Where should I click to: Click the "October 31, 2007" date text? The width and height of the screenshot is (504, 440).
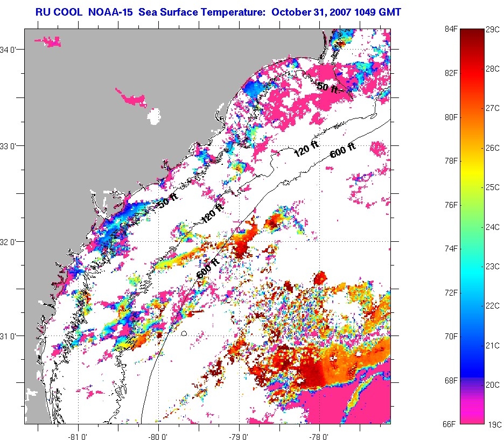[311, 12]
